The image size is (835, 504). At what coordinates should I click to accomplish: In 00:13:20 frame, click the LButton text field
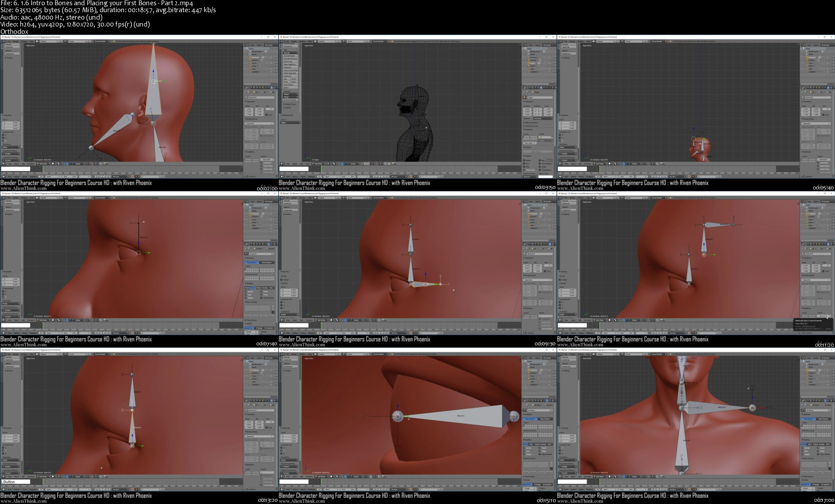15,481
